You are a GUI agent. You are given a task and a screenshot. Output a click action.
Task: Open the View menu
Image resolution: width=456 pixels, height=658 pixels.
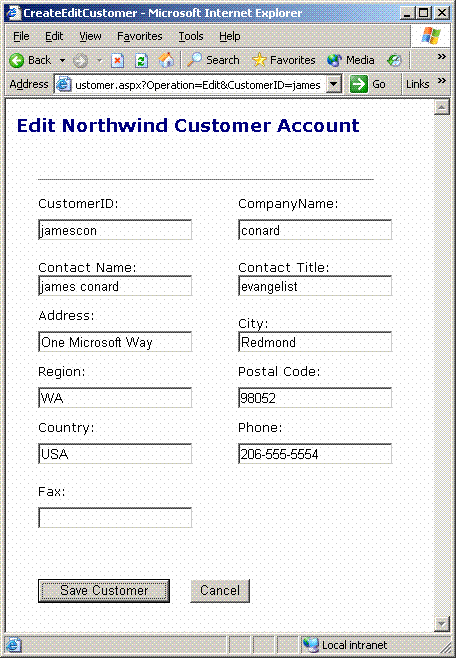pos(90,37)
